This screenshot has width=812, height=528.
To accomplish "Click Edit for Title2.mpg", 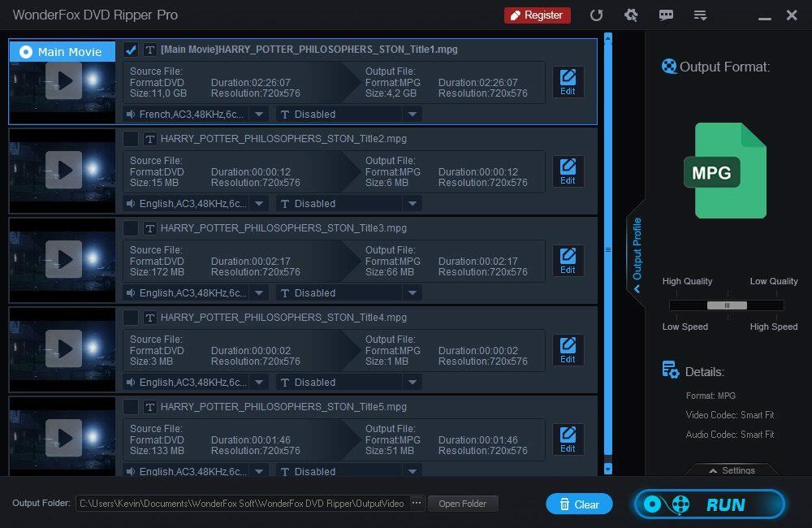I will pyautogui.click(x=568, y=171).
